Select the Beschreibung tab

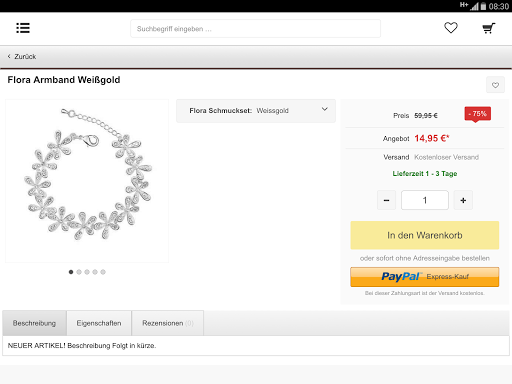point(34,323)
